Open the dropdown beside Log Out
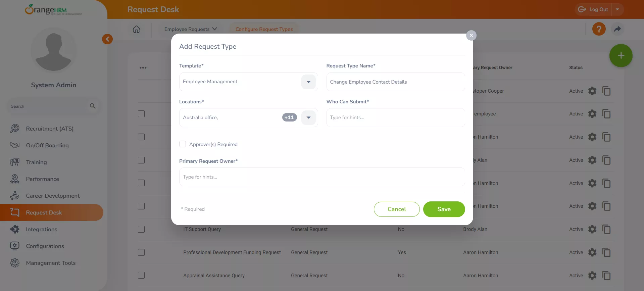Image resolution: width=644 pixels, height=291 pixels. 617,9
